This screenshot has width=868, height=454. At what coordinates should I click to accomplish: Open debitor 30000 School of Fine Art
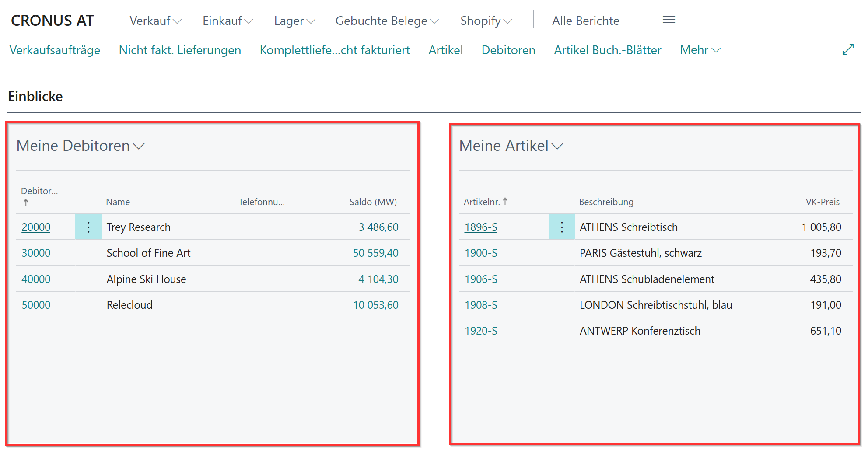point(36,253)
